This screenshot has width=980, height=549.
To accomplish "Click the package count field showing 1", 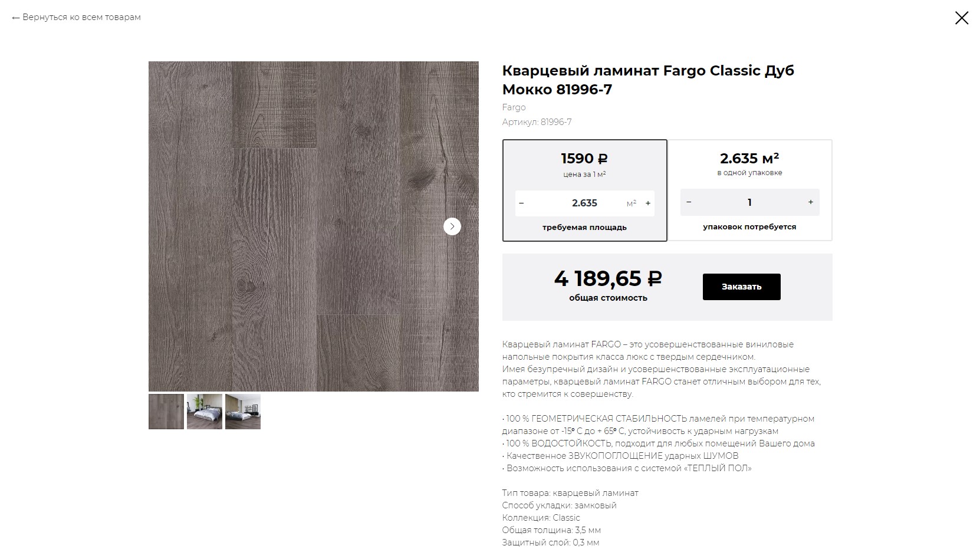I will [749, 202].
